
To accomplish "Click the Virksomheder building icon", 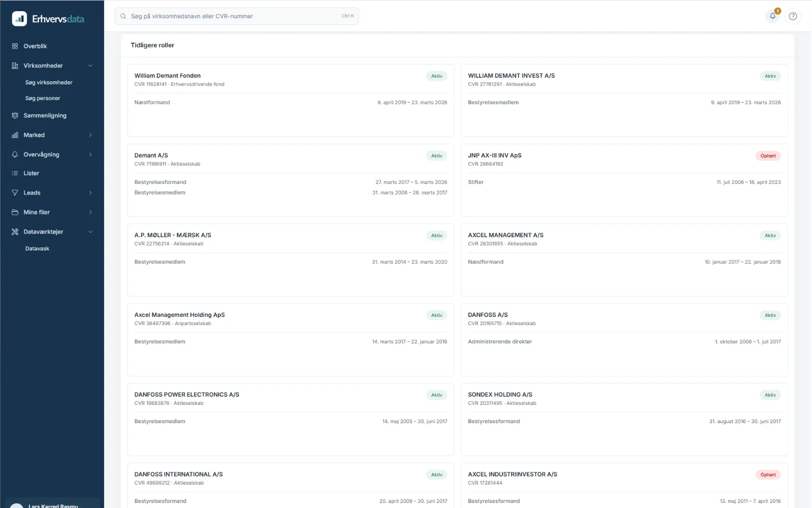I will point(15,66).
